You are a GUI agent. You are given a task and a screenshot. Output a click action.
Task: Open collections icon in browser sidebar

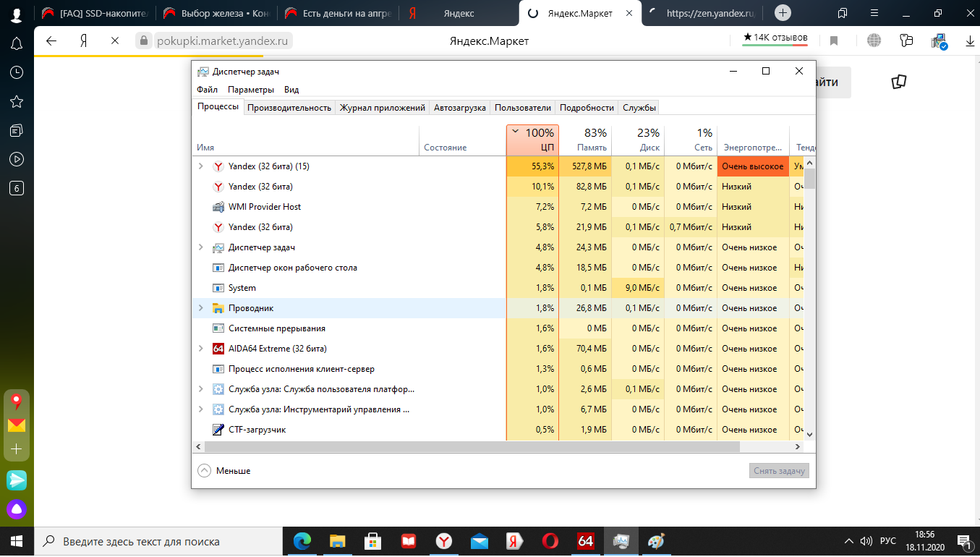pos(16,130)
